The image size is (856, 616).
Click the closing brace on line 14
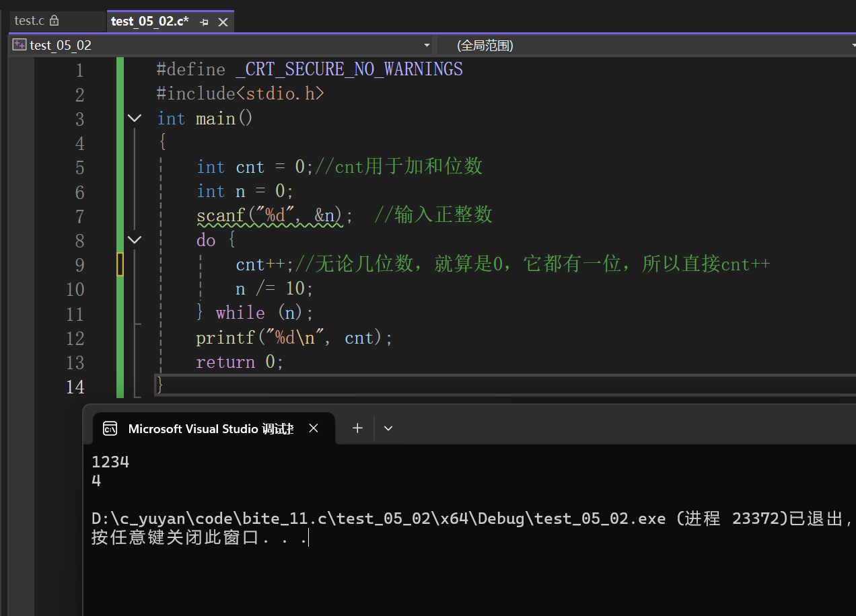coord(160,385)
